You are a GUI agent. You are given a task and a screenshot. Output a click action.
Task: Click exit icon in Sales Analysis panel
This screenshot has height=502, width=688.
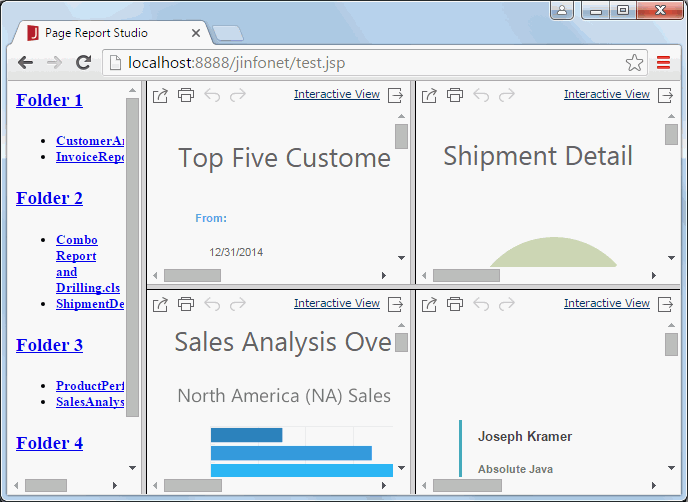(395, 304)
